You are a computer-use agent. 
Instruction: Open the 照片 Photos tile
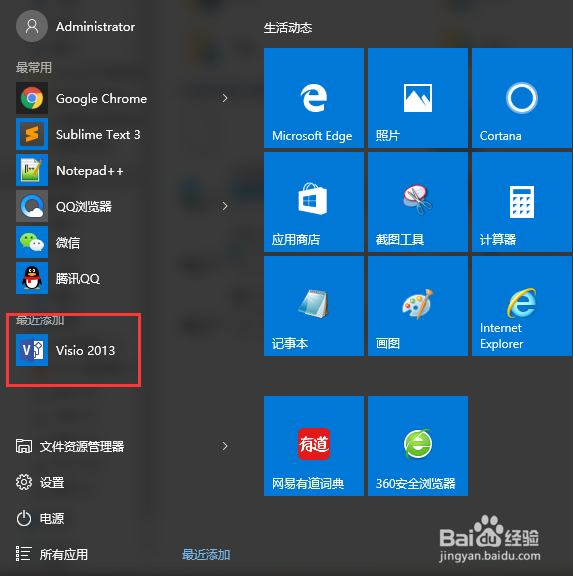tap(418, 98)
